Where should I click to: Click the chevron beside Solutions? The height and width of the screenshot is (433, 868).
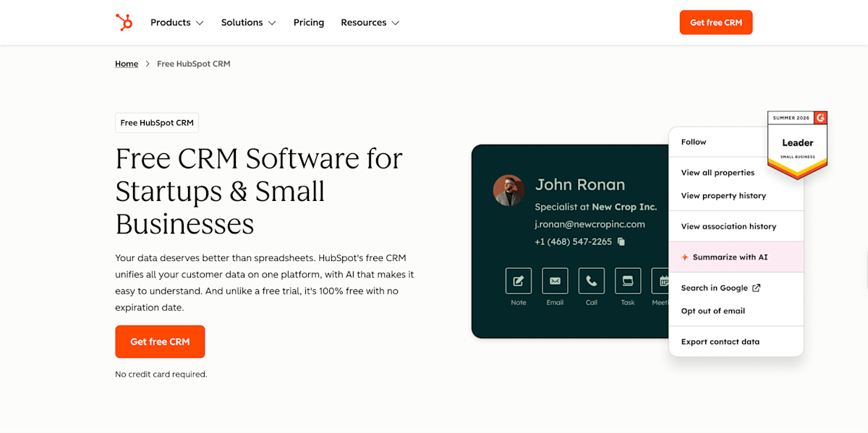(272, 23)
